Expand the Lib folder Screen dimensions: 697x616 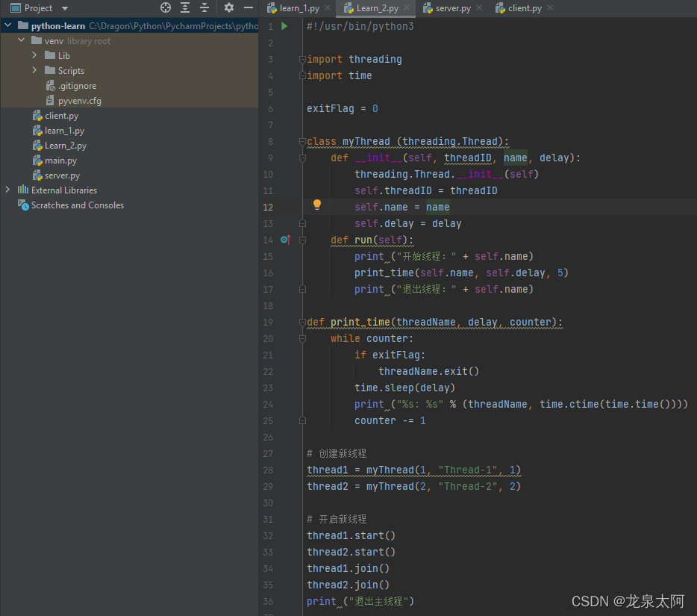coord(34,55)
